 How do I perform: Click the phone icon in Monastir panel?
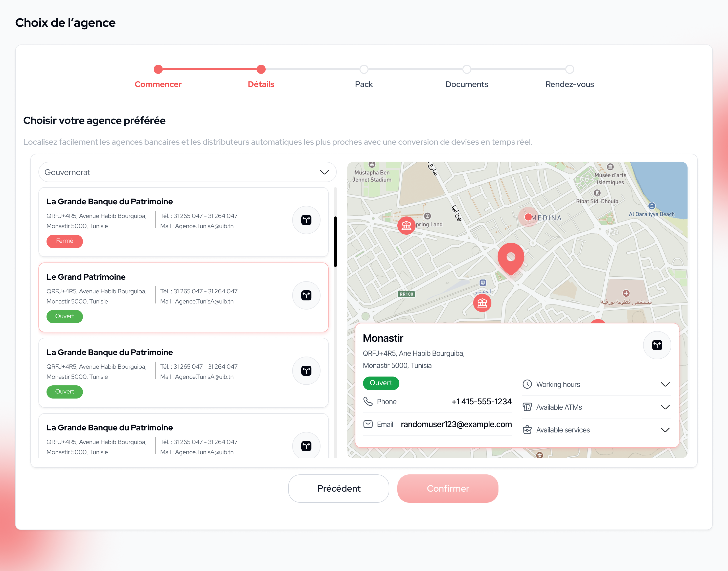point(368,402)
